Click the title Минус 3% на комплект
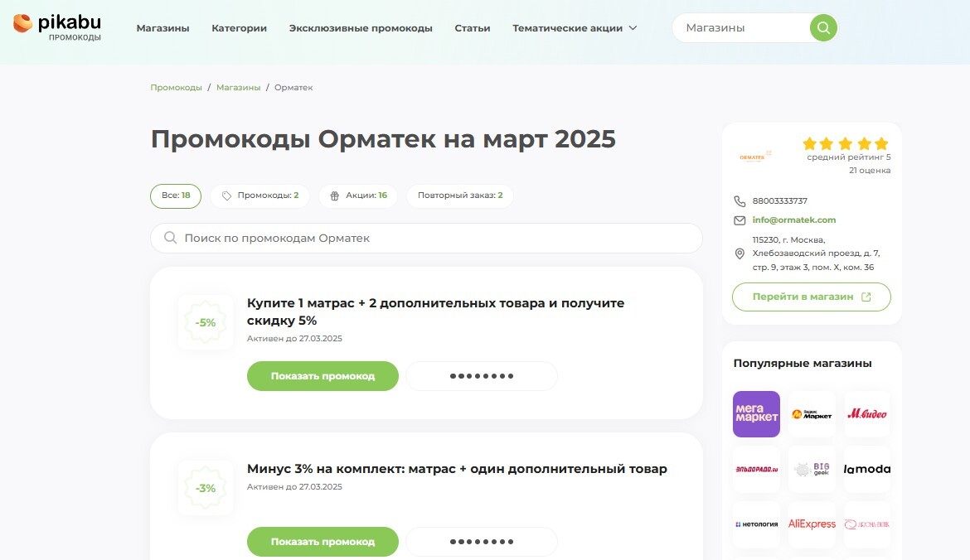Screen dimensions: 970x560 point(457,469)
